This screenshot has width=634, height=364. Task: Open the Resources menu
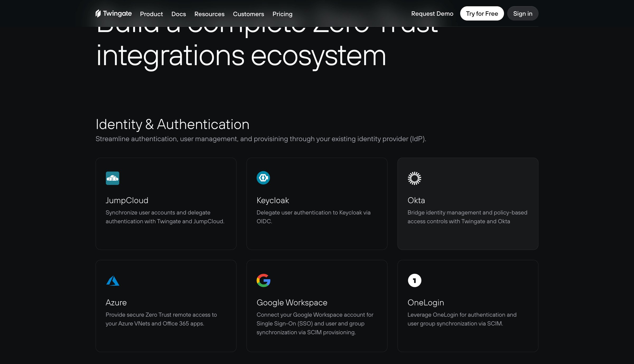click(209, 14)
